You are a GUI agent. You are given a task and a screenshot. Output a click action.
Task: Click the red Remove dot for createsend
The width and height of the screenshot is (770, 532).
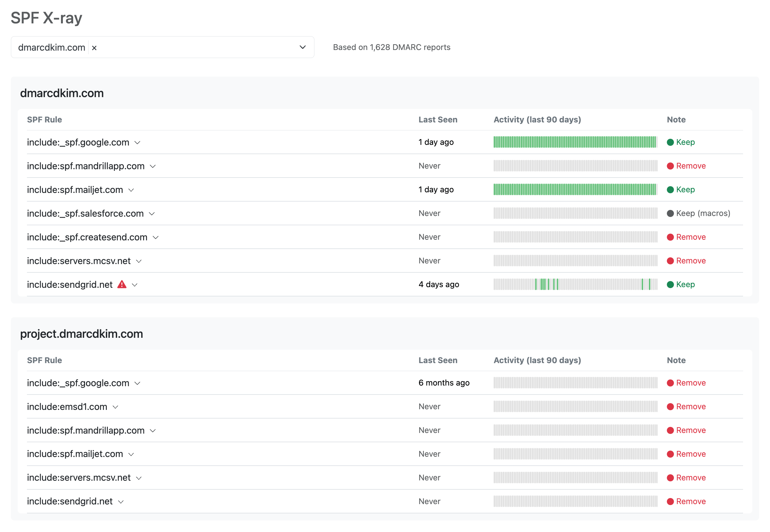tap(670, 237)
